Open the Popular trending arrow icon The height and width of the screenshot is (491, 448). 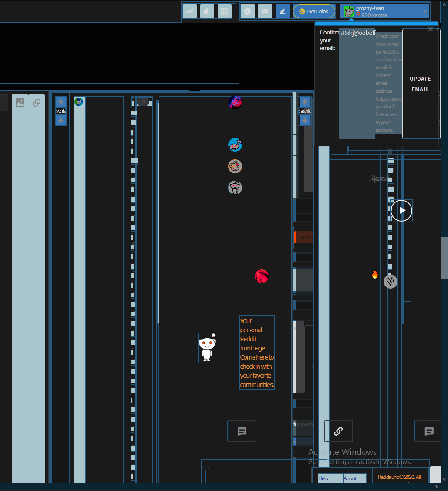coord(189,11)
